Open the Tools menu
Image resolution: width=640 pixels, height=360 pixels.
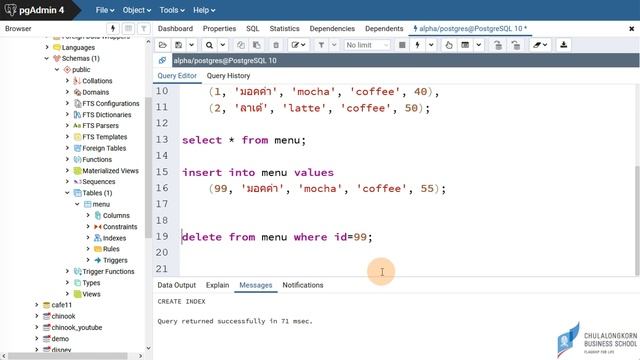pyautogui.click(x=172, y=10)
